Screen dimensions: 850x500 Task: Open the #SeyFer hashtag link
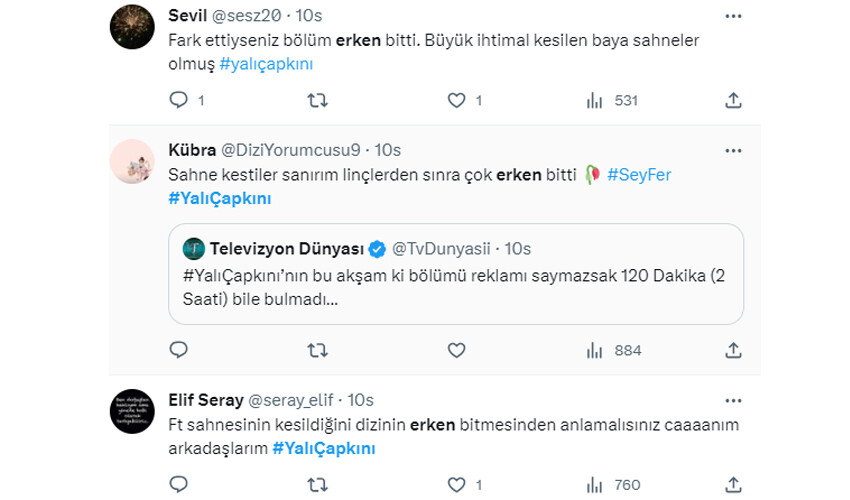(638, 174)
